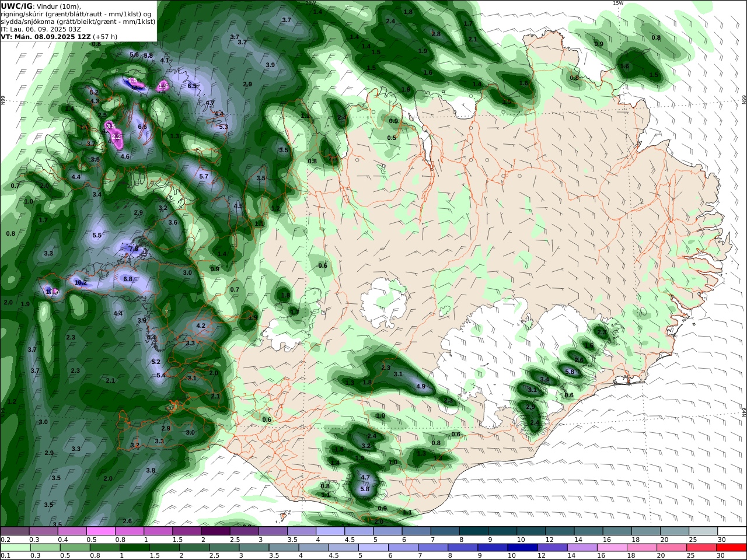The image size is (747, 560).
Task: Click the 6.6 value on the map
Action: point(142,126)
